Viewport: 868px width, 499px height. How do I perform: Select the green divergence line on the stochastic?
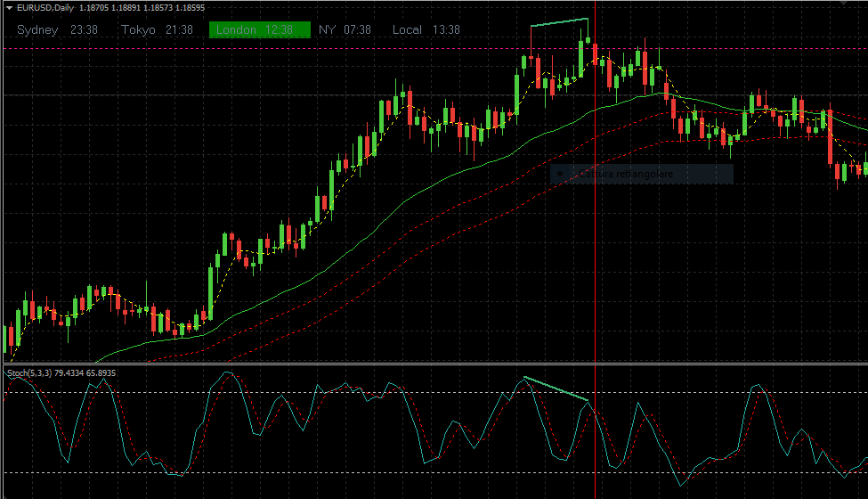click(x=556, y=389)
